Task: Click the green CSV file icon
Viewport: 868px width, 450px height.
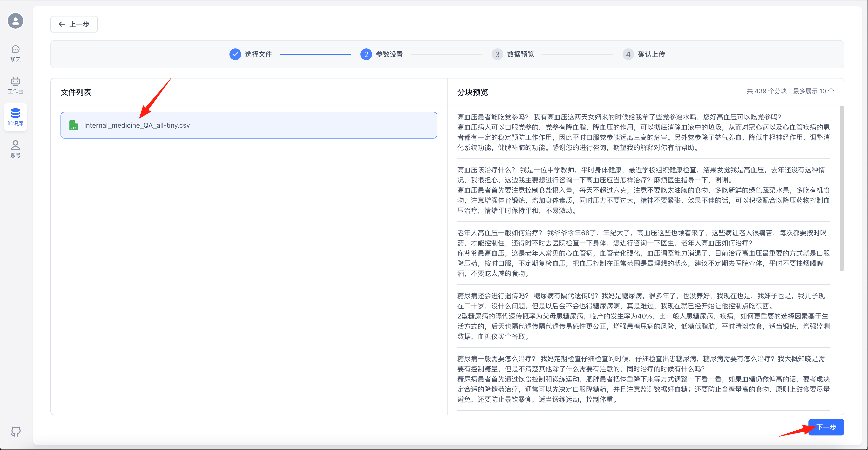Action: 73,125
